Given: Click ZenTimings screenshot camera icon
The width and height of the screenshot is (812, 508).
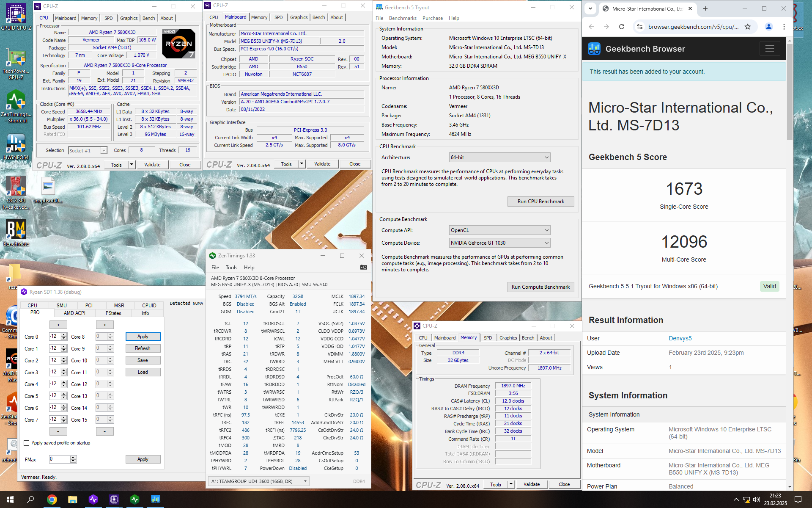Looking at the screenshot, I should 363,267.
